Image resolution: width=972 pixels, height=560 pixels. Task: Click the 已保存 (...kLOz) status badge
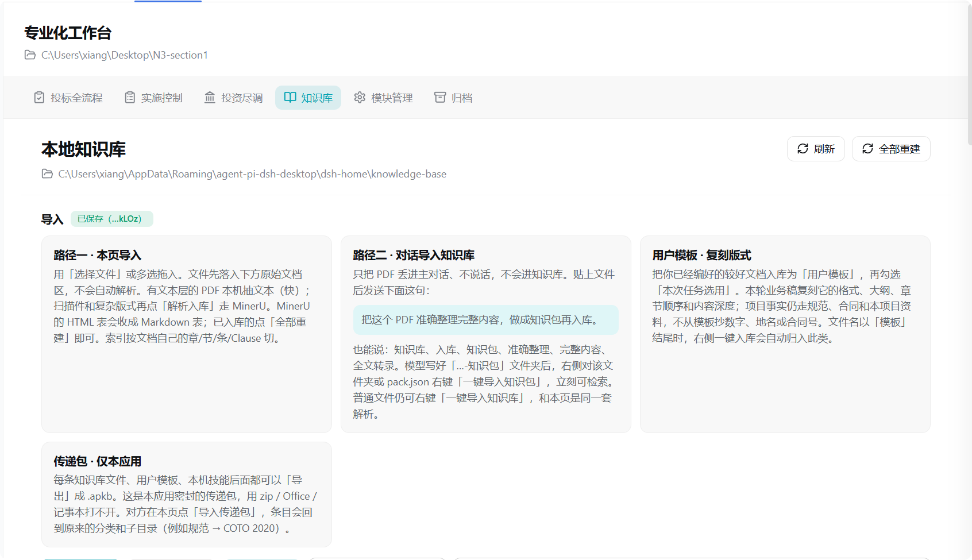point(112,219)
